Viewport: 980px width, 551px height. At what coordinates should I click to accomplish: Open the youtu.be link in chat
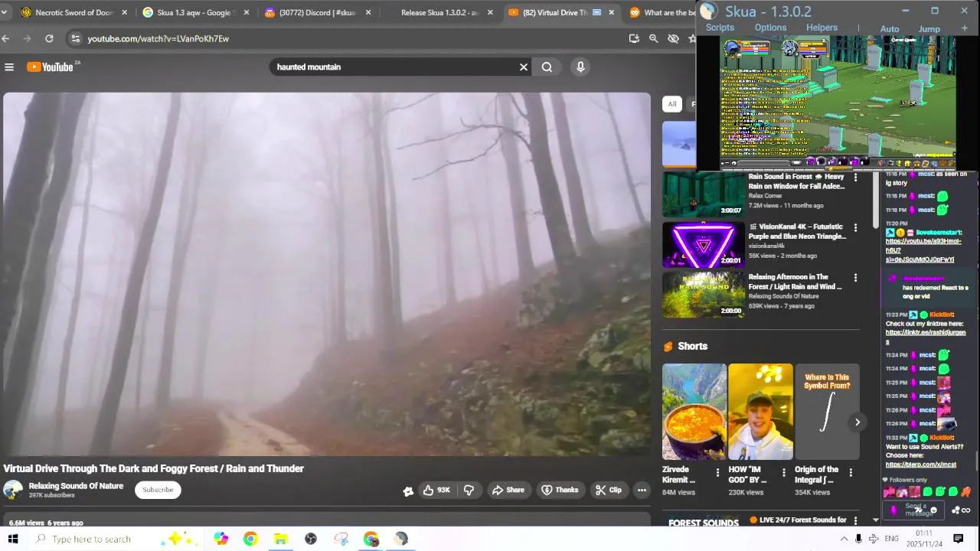923,250
